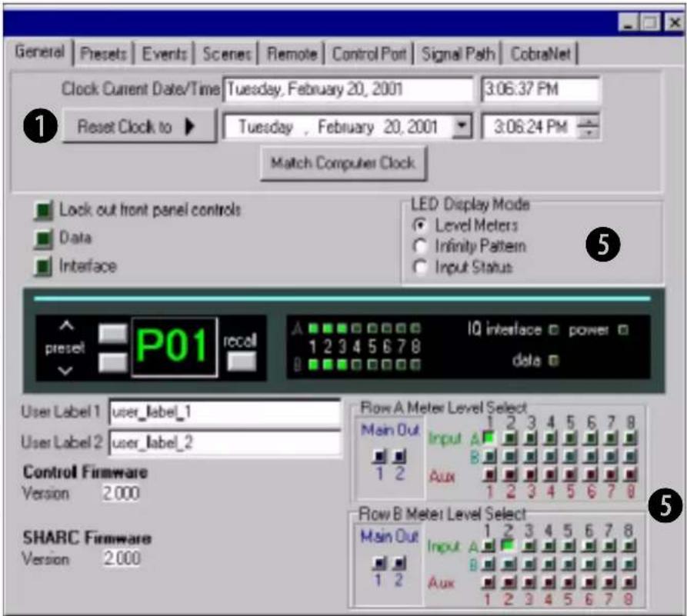The image size is (687, 616).
Task: Toggle Lock out front panel controls
Action: tap(43, 210)
